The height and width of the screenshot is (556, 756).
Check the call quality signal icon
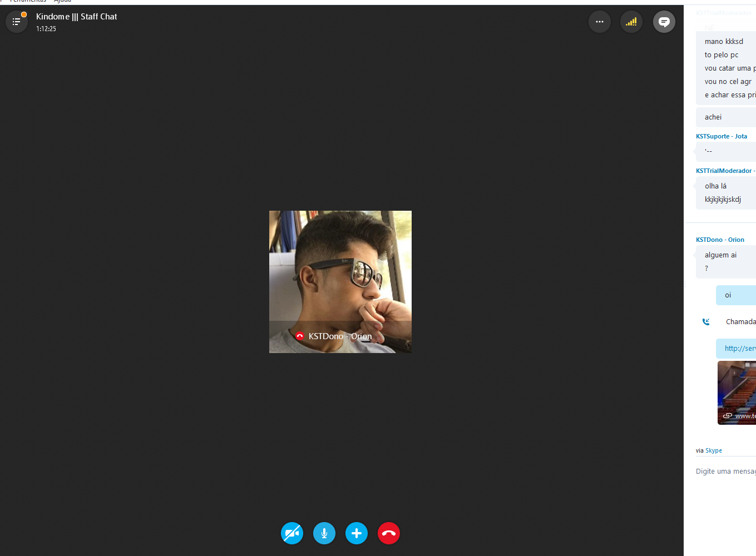point(631,22)
